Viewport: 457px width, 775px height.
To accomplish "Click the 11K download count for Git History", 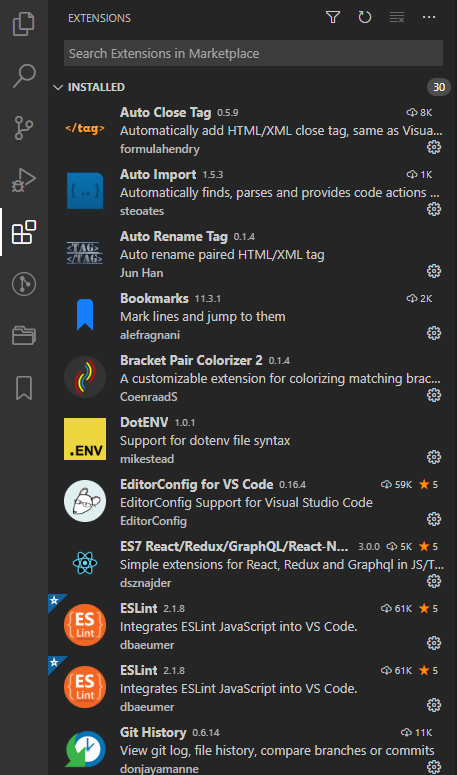I will (416, 732).
